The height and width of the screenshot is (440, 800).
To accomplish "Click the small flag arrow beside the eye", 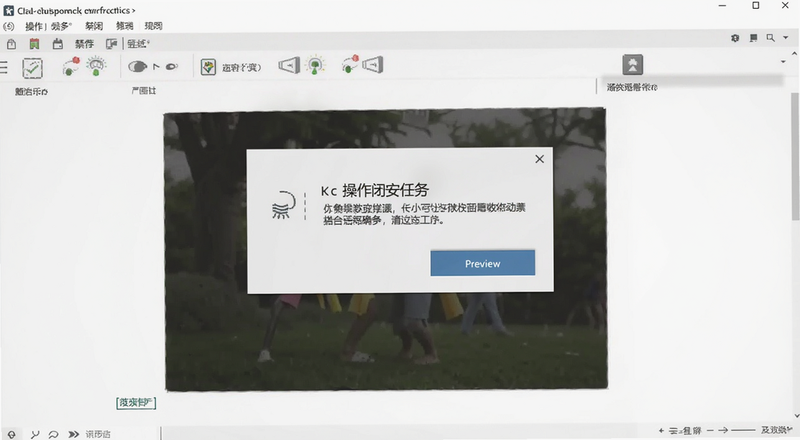I will [x=156, y=66].
